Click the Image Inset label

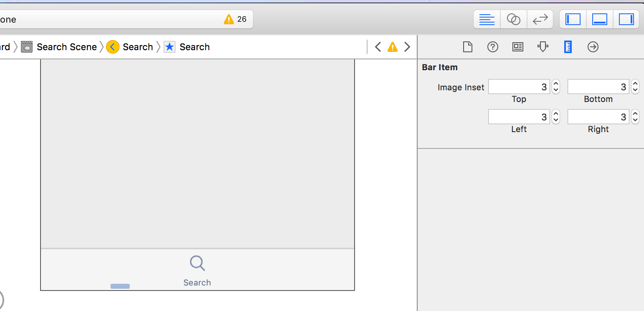tap(461, 87)
